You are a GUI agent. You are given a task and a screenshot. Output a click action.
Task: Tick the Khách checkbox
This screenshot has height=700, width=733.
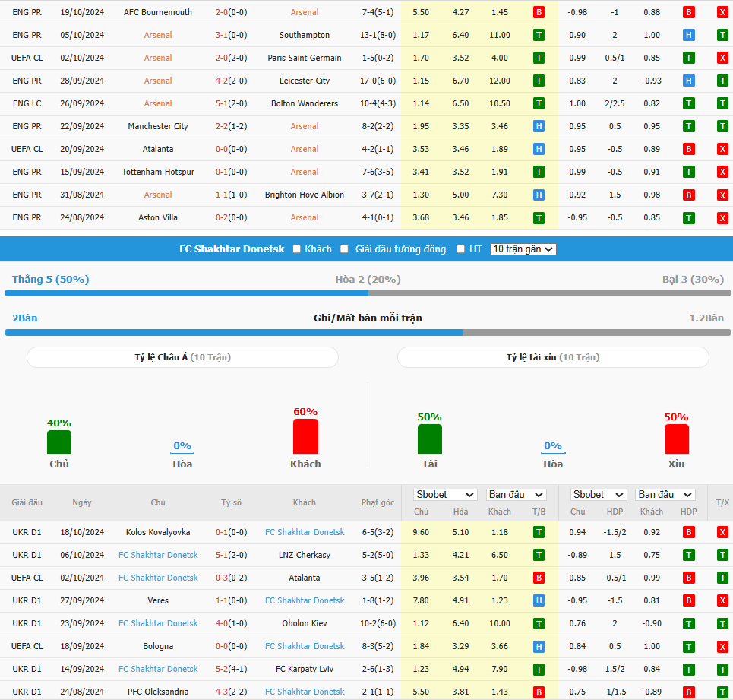(296, 249)
